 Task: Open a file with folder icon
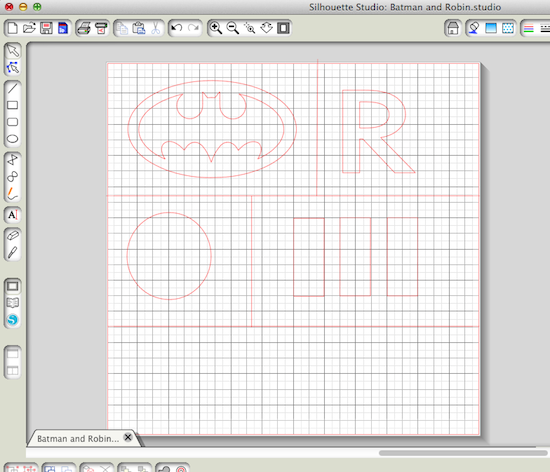[29, 28]
